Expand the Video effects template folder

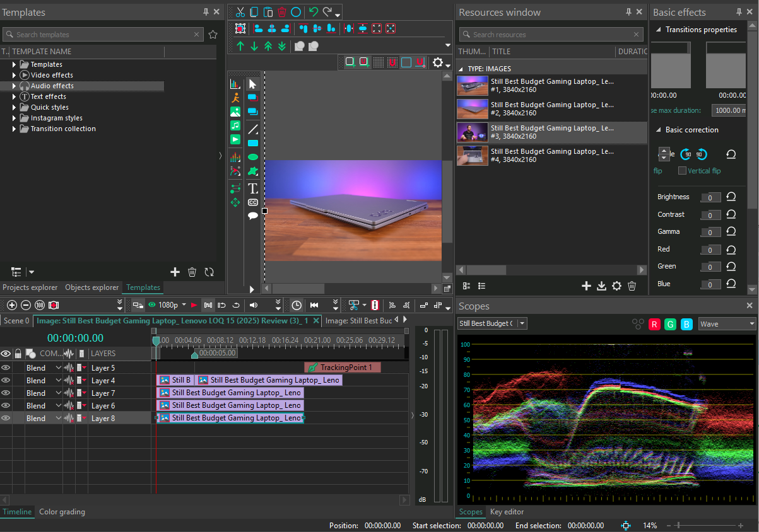pos(15,75)
